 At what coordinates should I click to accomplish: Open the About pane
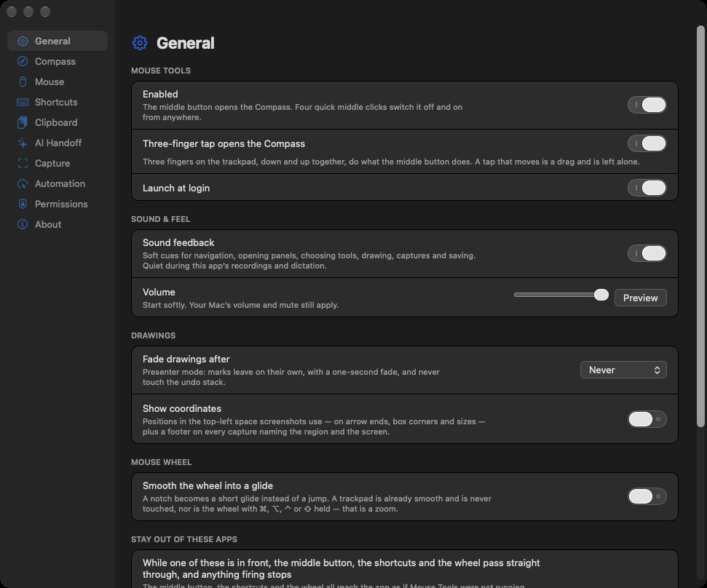pyautogui.click(x=58, y=224)
